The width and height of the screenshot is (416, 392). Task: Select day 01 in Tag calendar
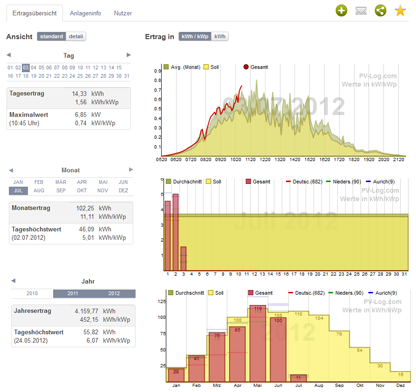click(10, 68)
